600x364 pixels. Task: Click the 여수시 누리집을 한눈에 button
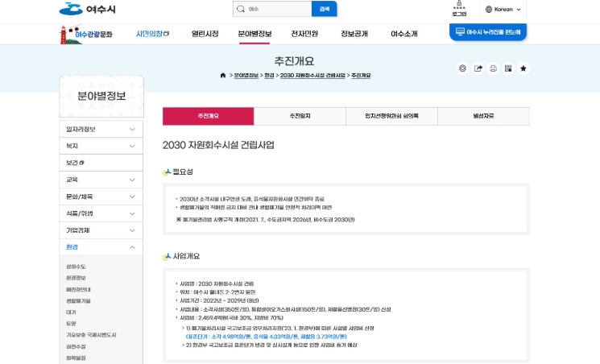click(x=487, y=32)
